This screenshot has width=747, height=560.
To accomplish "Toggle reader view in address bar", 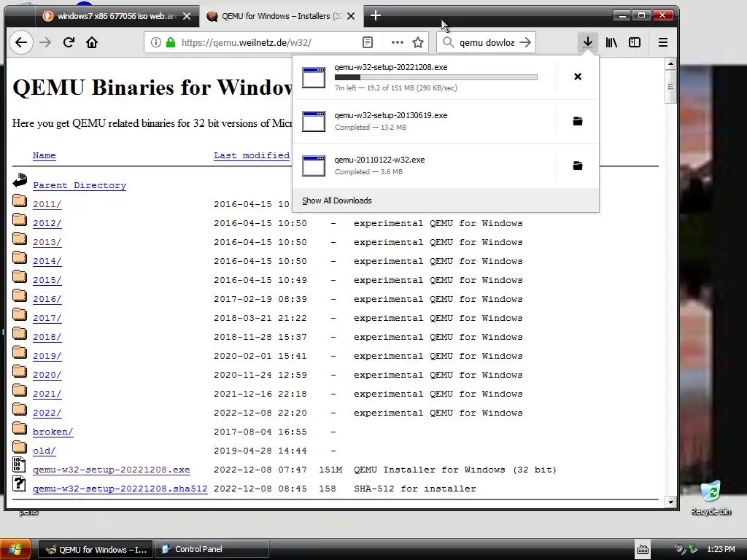I will 368,42.
